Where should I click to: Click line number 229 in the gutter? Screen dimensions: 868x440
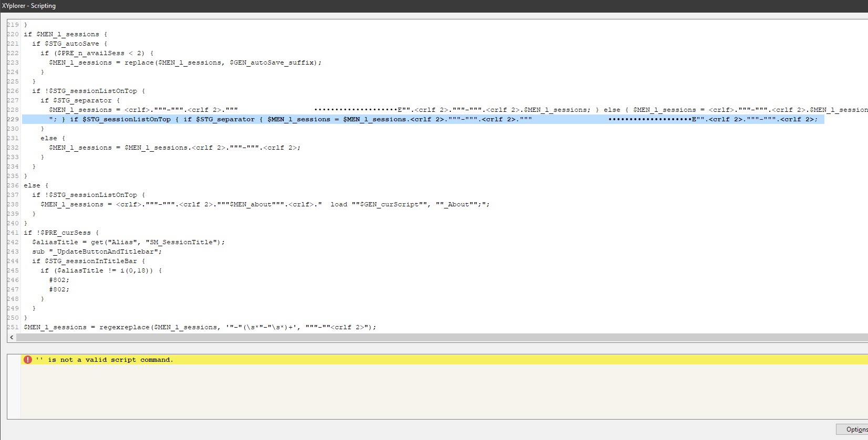[x=13, y=119]
